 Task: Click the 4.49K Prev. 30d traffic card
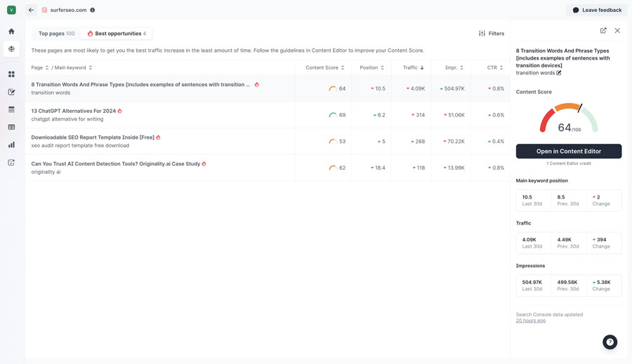click(568, 243)
